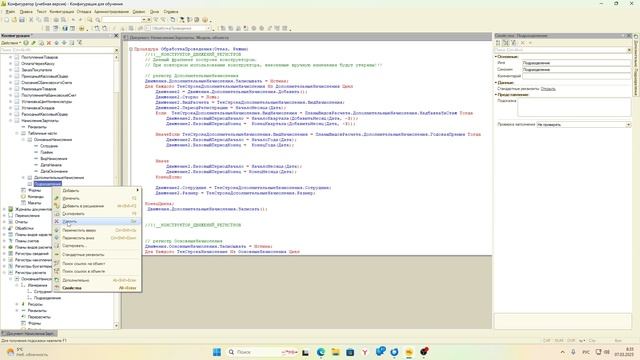Click the Undo arrow in main toolbar
The image size is (640, 360).
(73, 20)
